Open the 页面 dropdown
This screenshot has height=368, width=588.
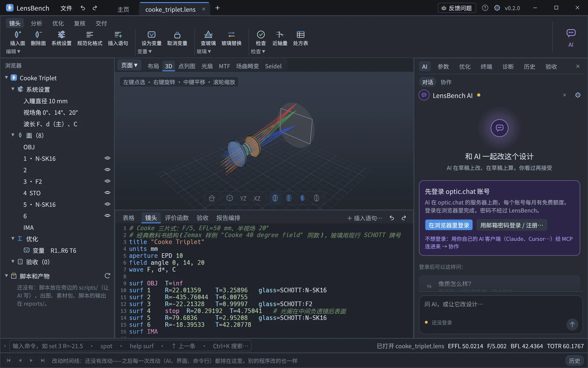129,66
